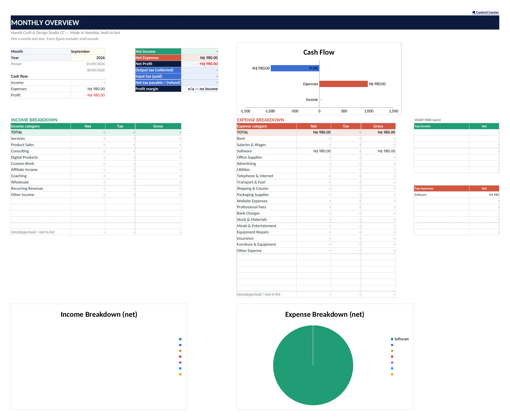This screenshot has width=510, height=420.
Task: Click the Top income header cell
Action: [442, 126]
